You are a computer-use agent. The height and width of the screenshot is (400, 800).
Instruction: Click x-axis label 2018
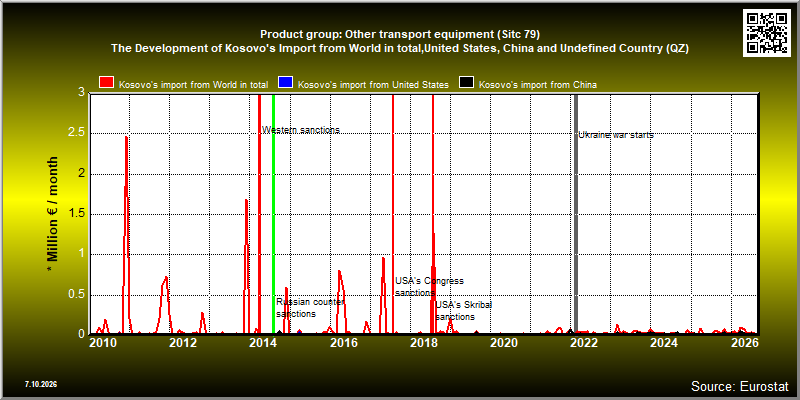423,343
